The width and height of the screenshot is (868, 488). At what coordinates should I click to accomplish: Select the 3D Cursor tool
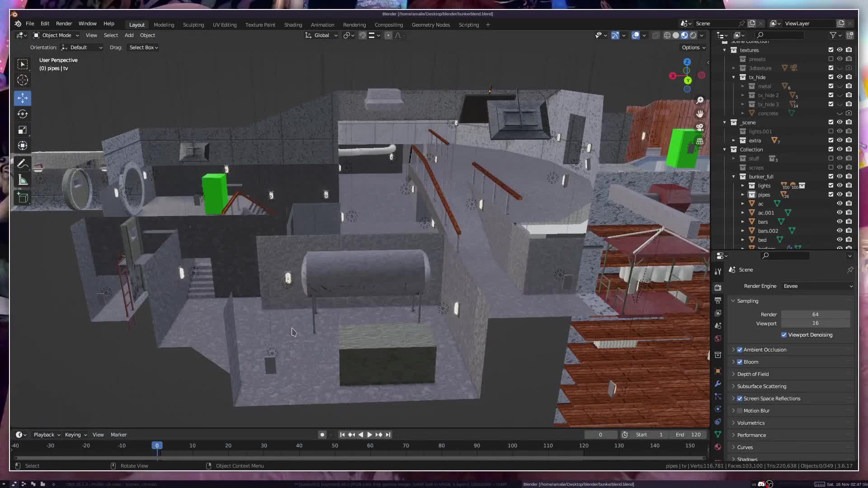[22, 80]
